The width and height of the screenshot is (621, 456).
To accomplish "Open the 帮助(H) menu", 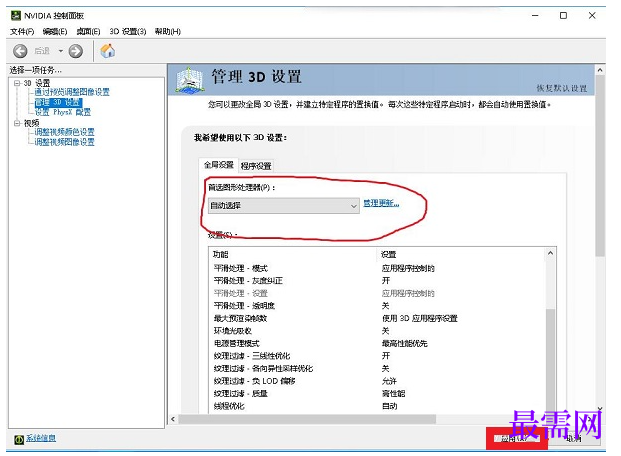I will coord(168,32).
